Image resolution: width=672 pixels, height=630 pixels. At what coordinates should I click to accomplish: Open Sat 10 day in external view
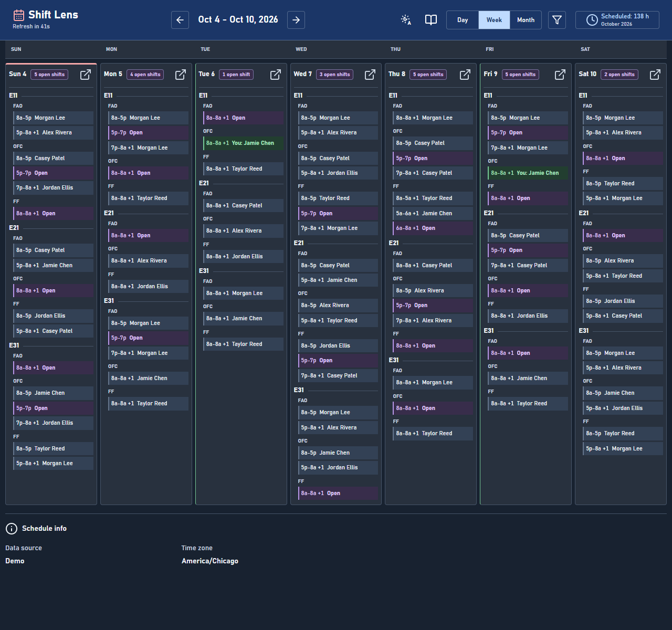coord(655,75)
